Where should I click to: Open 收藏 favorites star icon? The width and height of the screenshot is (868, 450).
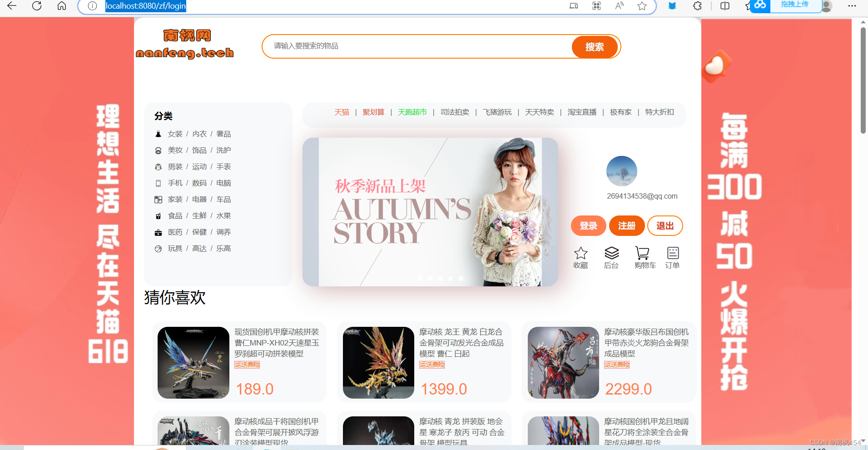pos(581,253)
